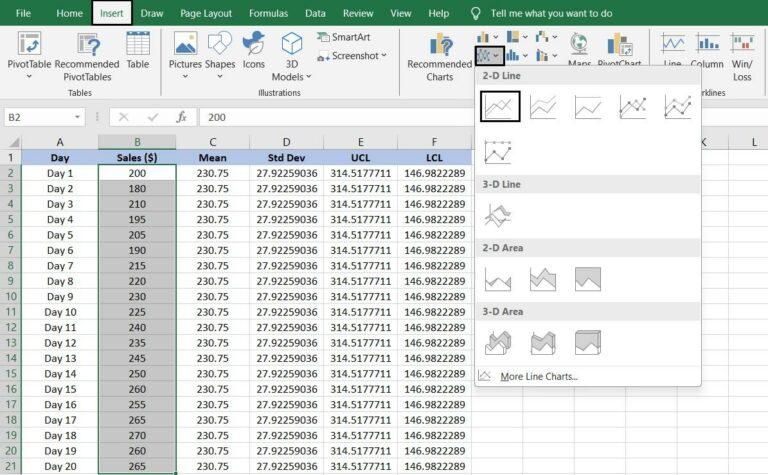Insert a Table from the ribbon

point(138,50)
